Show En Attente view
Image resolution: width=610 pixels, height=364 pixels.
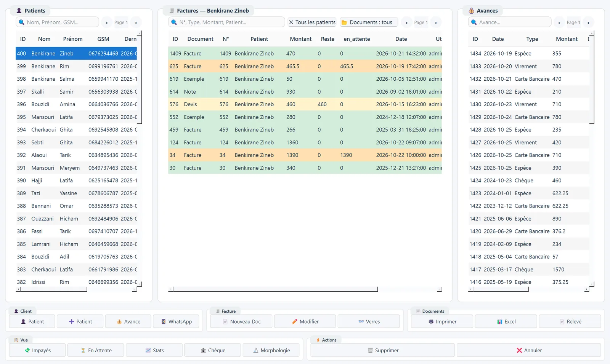[96, 350]
